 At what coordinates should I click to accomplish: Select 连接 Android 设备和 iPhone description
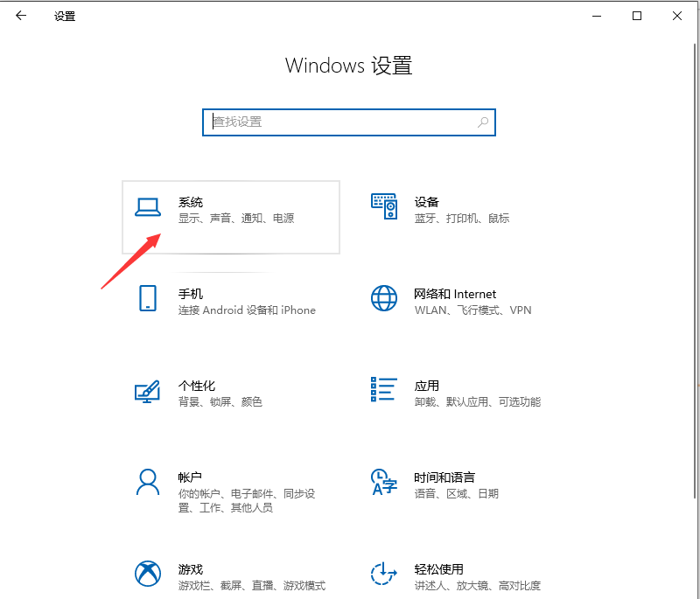tap(247, 310)
